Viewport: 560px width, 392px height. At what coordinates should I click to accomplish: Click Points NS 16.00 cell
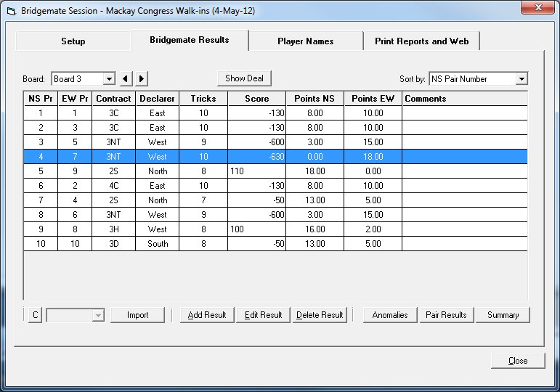click(315, 229)
